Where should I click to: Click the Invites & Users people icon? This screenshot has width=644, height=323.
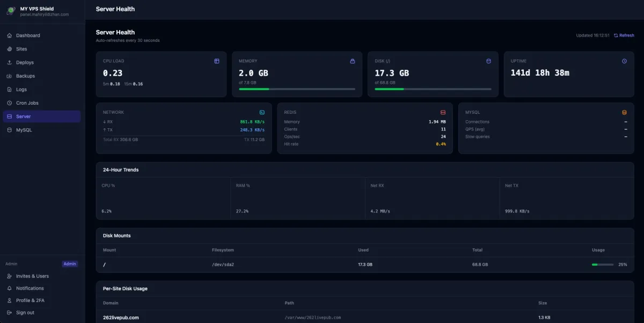coord(10,276)
